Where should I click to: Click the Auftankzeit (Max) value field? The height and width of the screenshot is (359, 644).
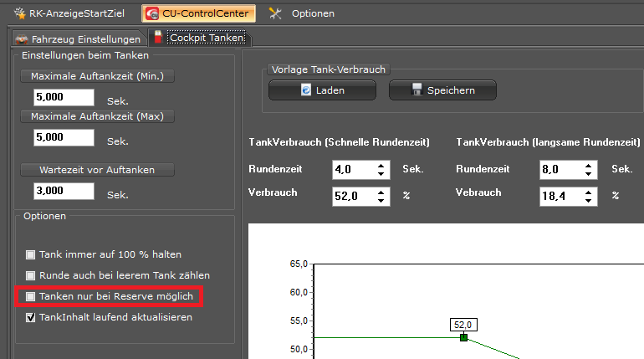(x=64, y=137)
